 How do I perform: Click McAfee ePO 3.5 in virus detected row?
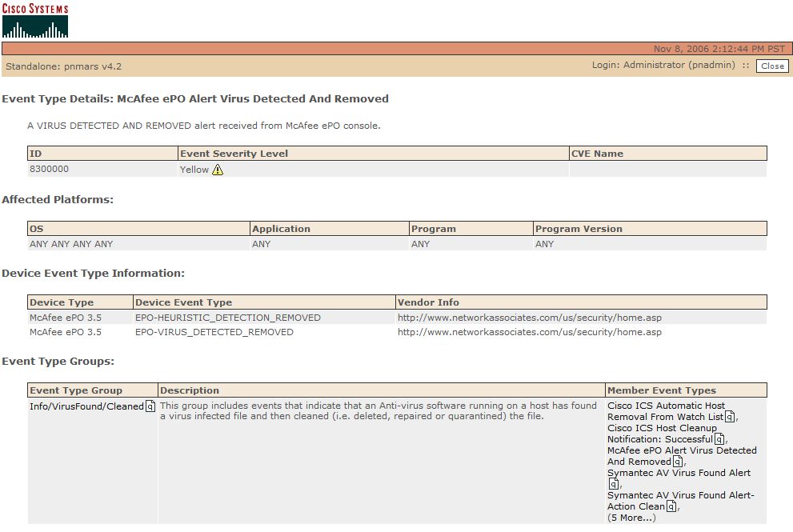pyautogui.click(x=66, y=332)
